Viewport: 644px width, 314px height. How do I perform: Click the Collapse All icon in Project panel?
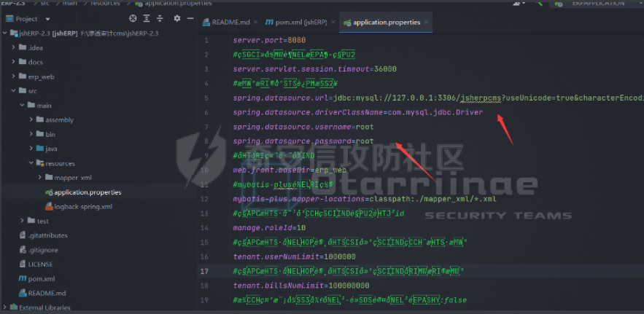158,18
